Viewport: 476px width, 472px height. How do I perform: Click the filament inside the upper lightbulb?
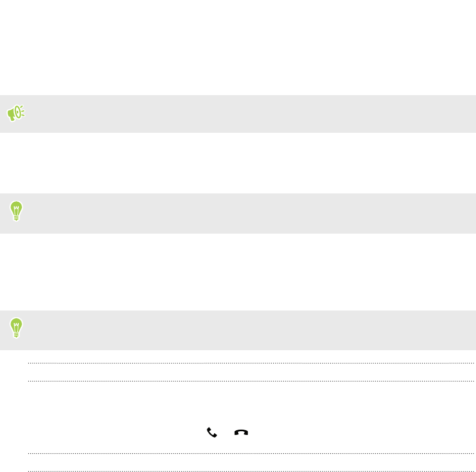pos(16,209)
